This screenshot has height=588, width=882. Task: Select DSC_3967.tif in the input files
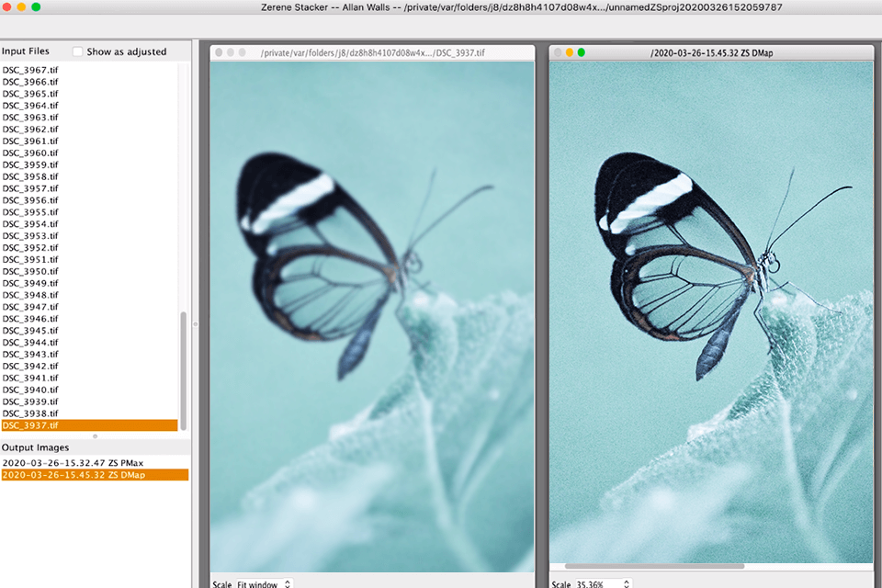tap(31, 70)
